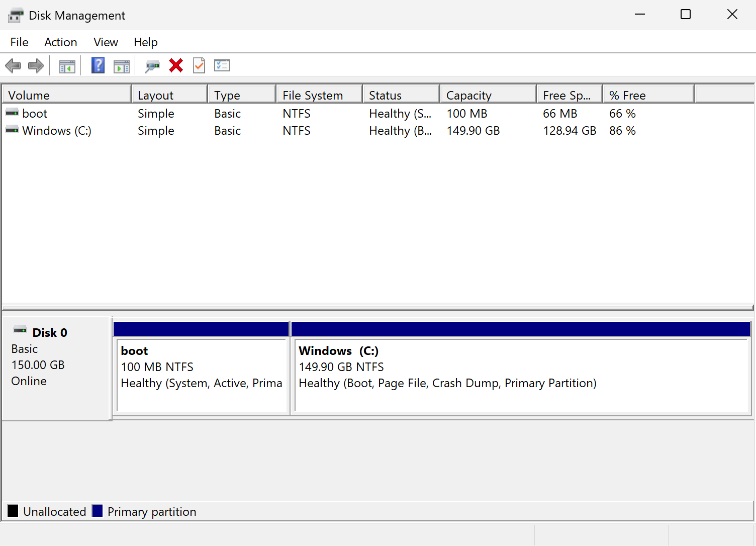Sort by the Capacity column header
Viewport: 756px width, 546px height.
[488, 95]
